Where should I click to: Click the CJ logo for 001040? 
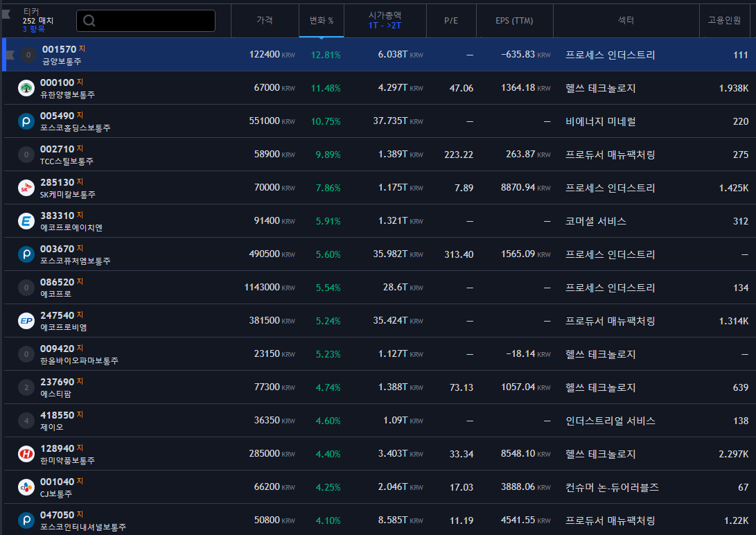tap(26, 487)
